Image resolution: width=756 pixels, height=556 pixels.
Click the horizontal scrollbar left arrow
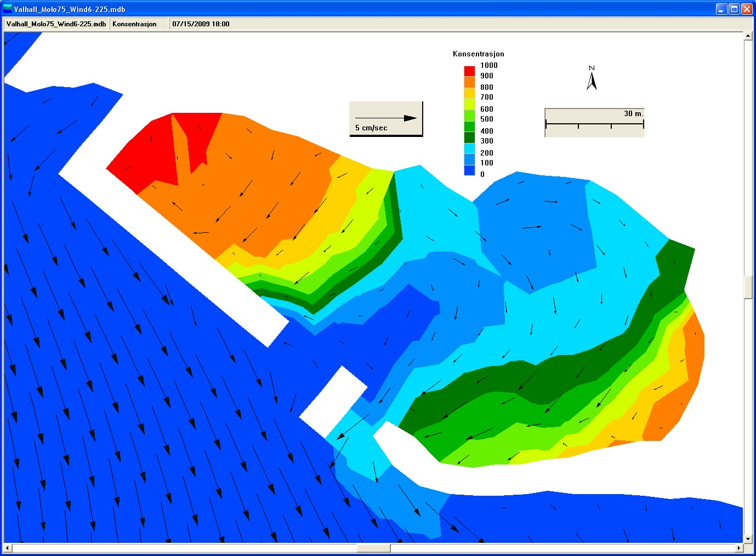coord(8,548)
